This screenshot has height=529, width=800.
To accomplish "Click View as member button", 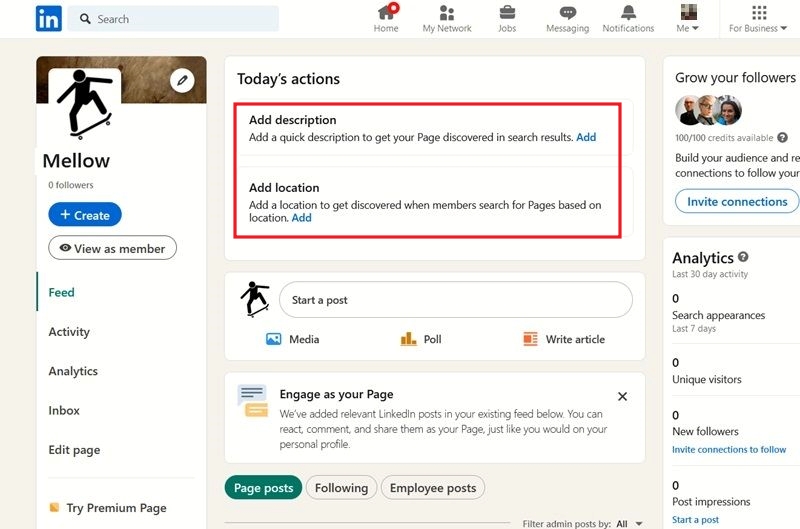I will pyautogui.click(x=112, y=248).
